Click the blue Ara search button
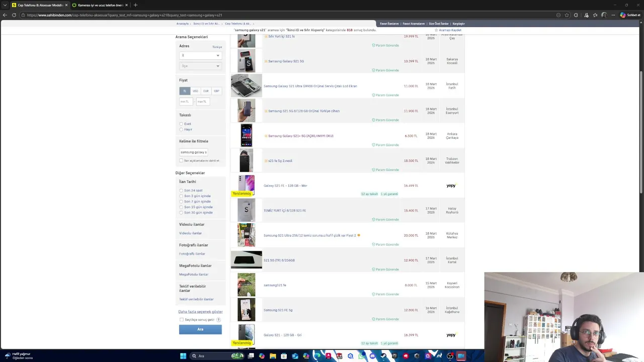 (200, 329)
